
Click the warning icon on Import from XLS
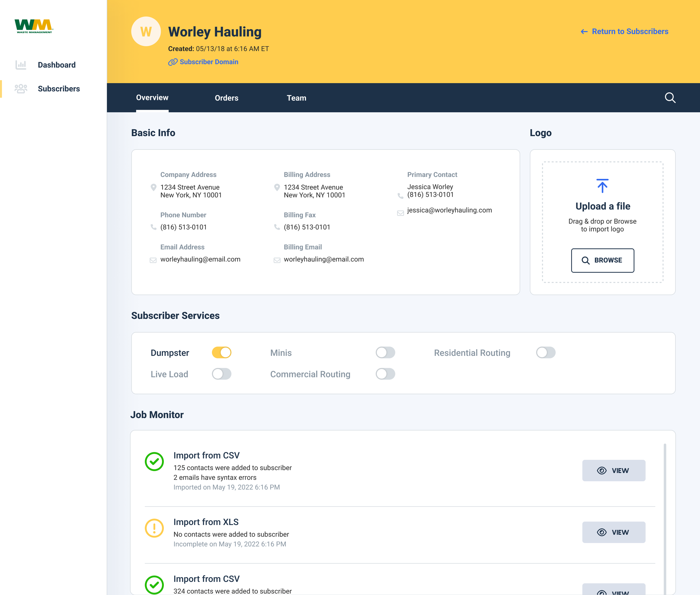[155, 528]
